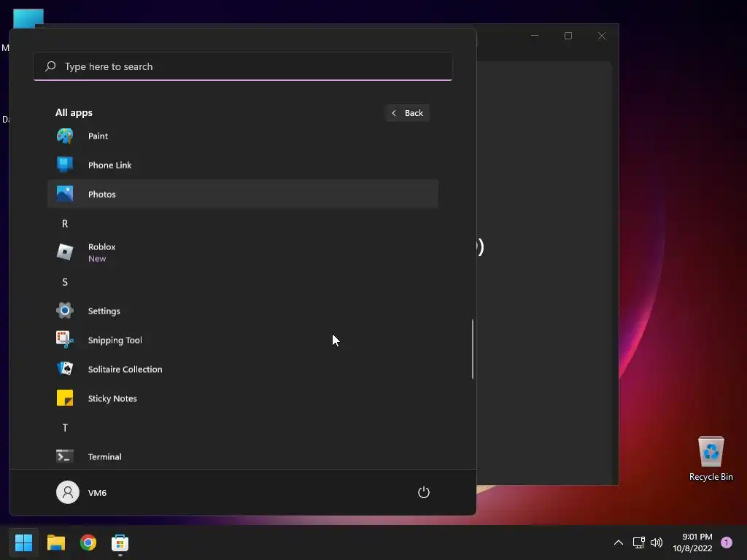This screenshot has width=747, height=560.
Task: Open the clock and date display
Action: 693,542
